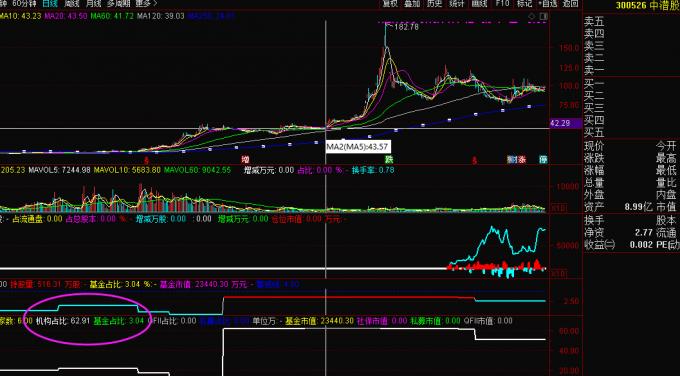The height and width of the screenshot is (376, 680).
Task: Switch to the 日线 daily period
Action: tap(50, 3)
